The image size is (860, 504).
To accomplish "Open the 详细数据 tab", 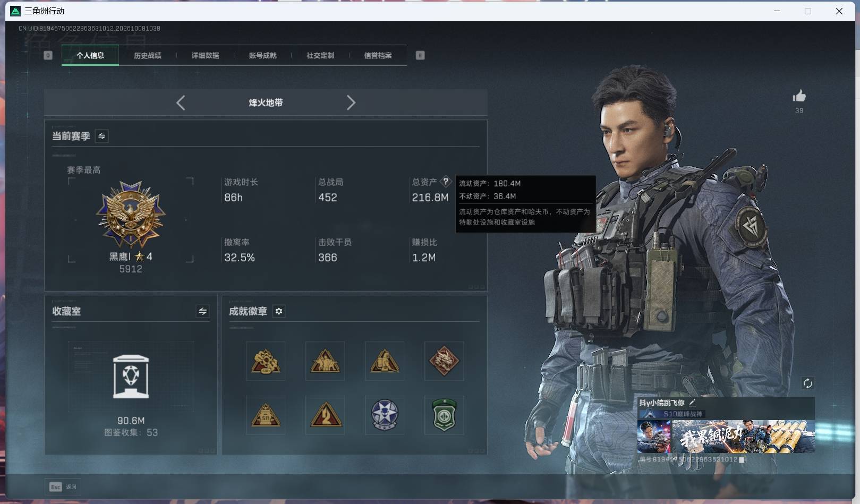I will [x=205, y=55].
